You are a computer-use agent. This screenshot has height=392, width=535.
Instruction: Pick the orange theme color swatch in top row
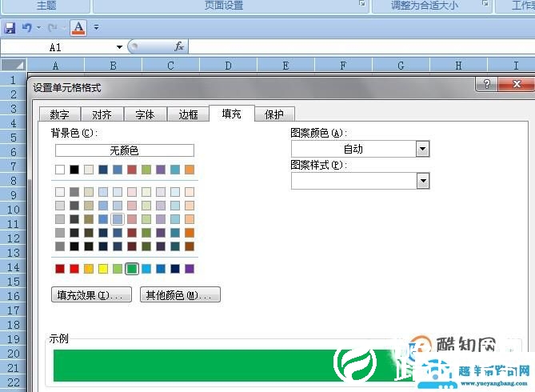click(190, 170)
